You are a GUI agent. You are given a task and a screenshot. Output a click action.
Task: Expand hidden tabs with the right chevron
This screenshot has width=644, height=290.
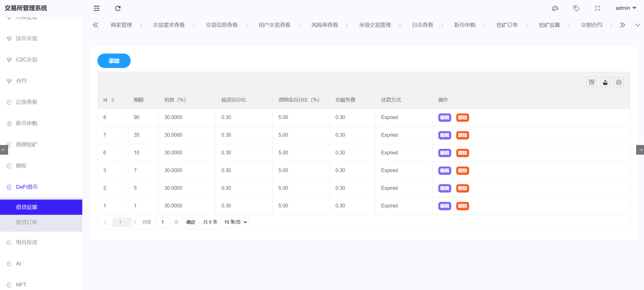point(623,25)
